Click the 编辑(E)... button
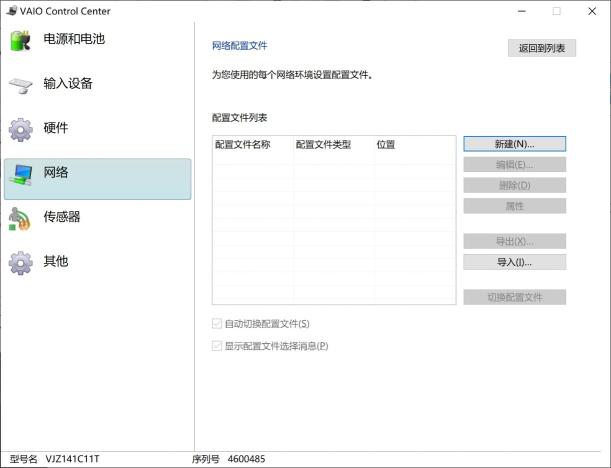The image size is (611, 468). click(x=514, y=165)
